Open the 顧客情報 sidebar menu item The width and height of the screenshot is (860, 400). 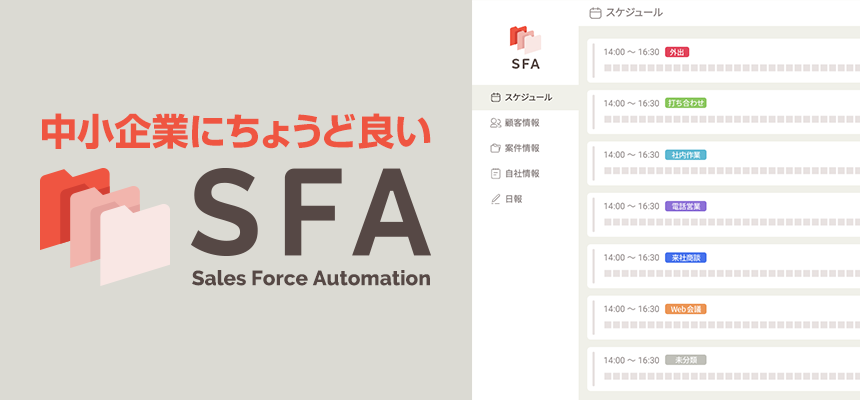point(522,123)
